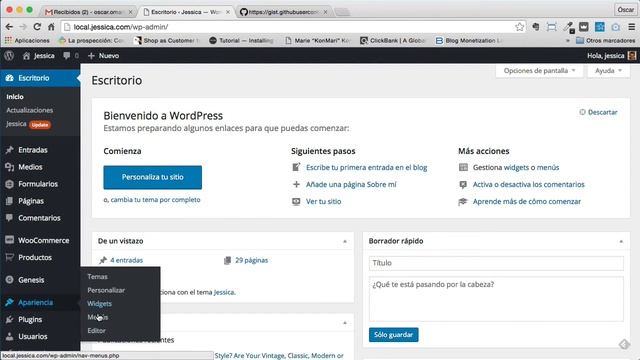The width and height of the screenshot is (640, 360).
Task: Choose Widgets from Apariencia submenu
Action: point(100,304)
